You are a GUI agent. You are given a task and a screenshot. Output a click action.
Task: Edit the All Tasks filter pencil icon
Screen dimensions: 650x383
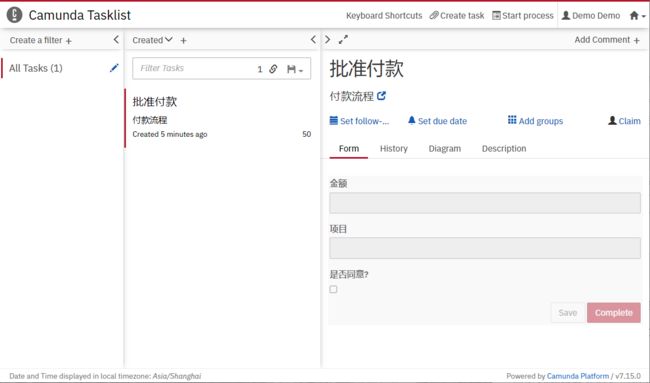[114, 68]
